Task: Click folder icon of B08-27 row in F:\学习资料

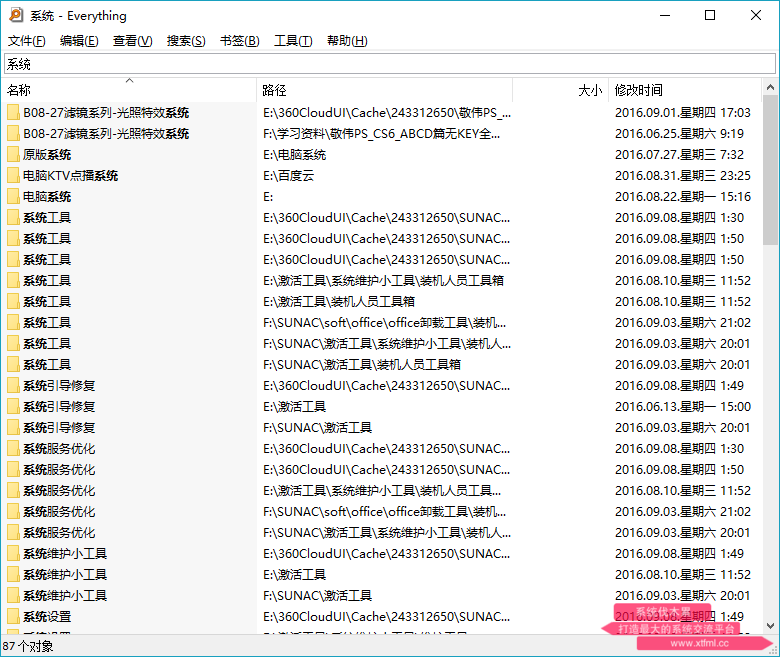Action: click(x=13, y=133)
